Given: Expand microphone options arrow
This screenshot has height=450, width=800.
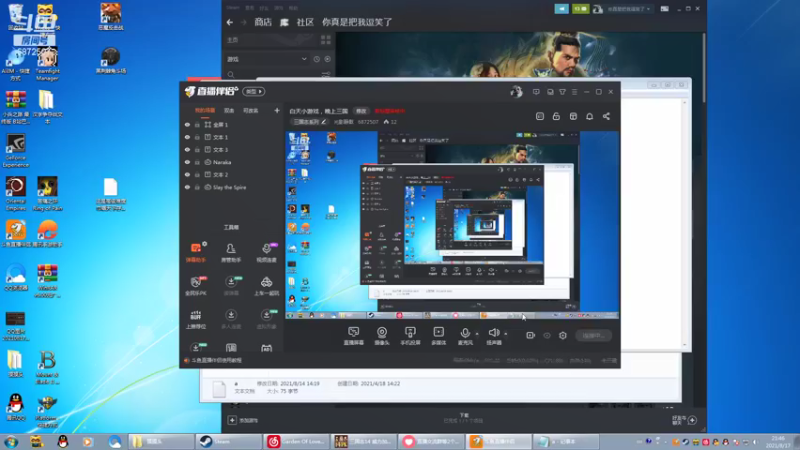Looking at the screenshot, I should (x=477, y=334).
